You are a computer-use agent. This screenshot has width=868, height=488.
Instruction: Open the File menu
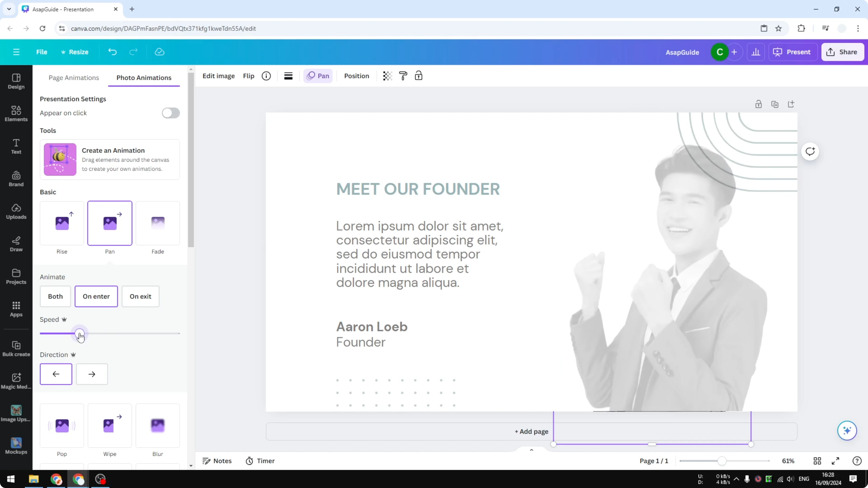(42, 52)
